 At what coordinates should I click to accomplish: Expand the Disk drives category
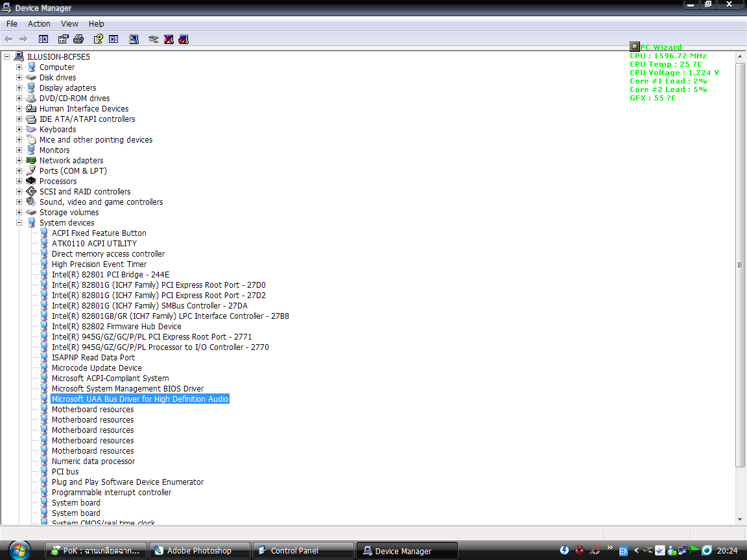click(19, 78)
